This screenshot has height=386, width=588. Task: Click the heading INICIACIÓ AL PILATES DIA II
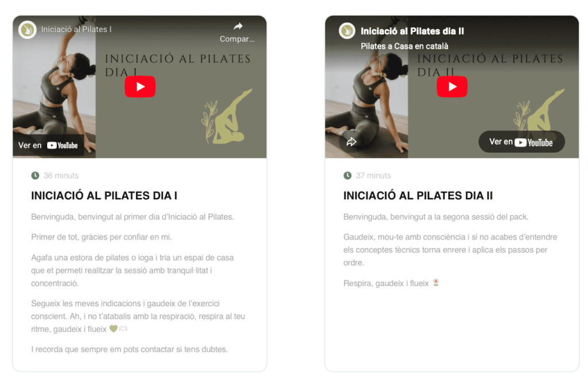pyautogui.click(x=418, y=195)
